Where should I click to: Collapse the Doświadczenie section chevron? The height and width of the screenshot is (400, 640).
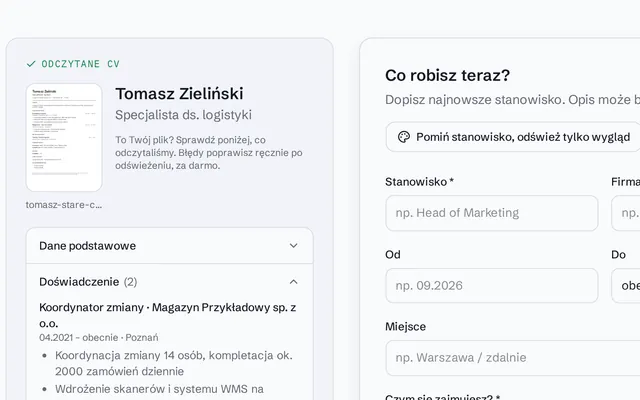[x=293, y=282]
